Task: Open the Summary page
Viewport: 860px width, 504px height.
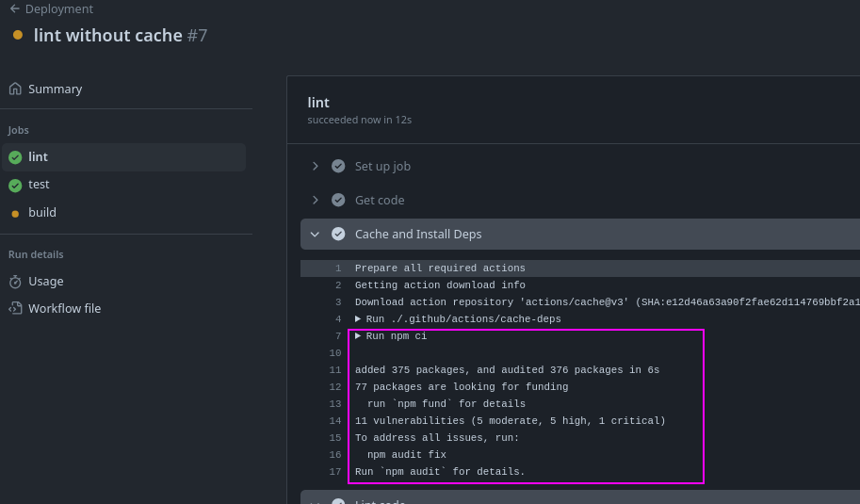Action: (55, 89)
